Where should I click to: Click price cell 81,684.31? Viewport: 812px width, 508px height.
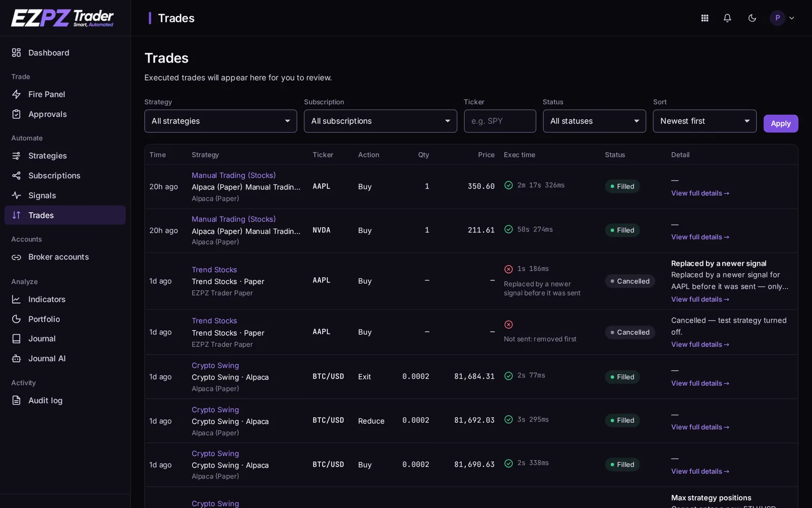(474, 376)
